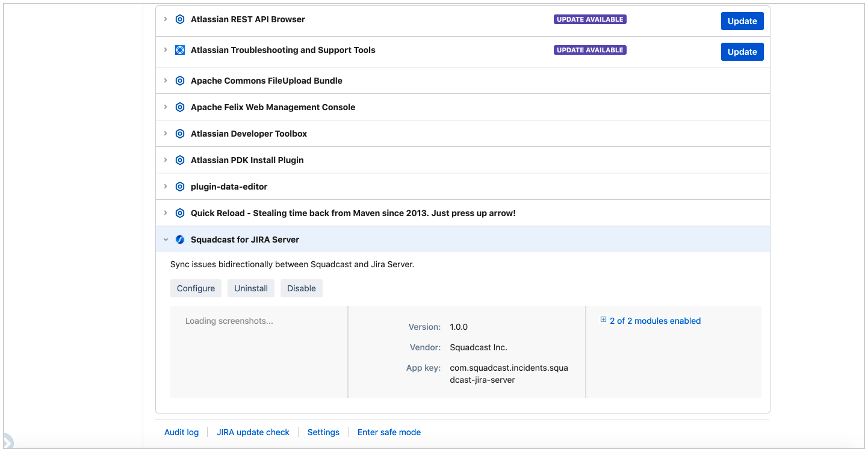Expand the Atlassian PDK Install Plugin row
868x452 pixels.
click(166, 160)
